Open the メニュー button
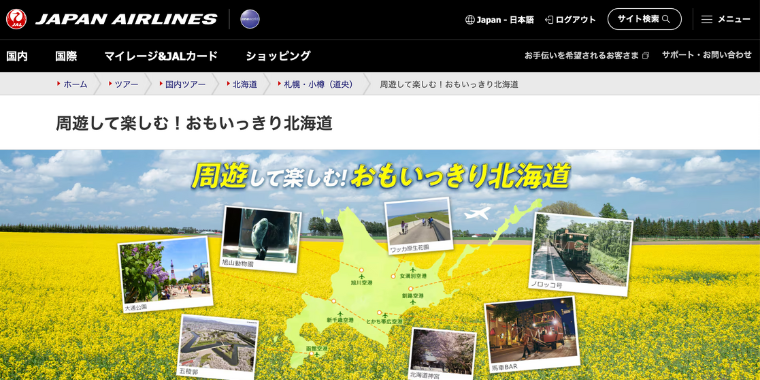This screenshot has width=760, height=380. click(x=726, y=19)
